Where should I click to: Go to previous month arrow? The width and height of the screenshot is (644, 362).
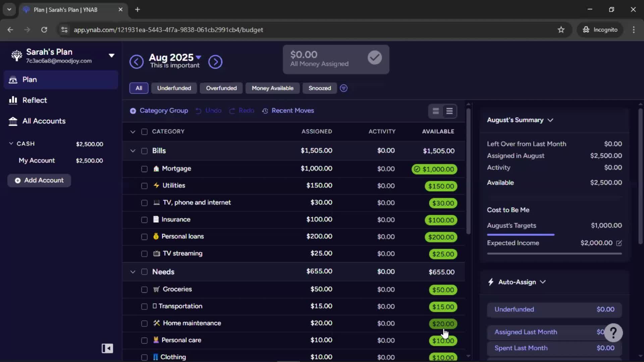(137, 62)
